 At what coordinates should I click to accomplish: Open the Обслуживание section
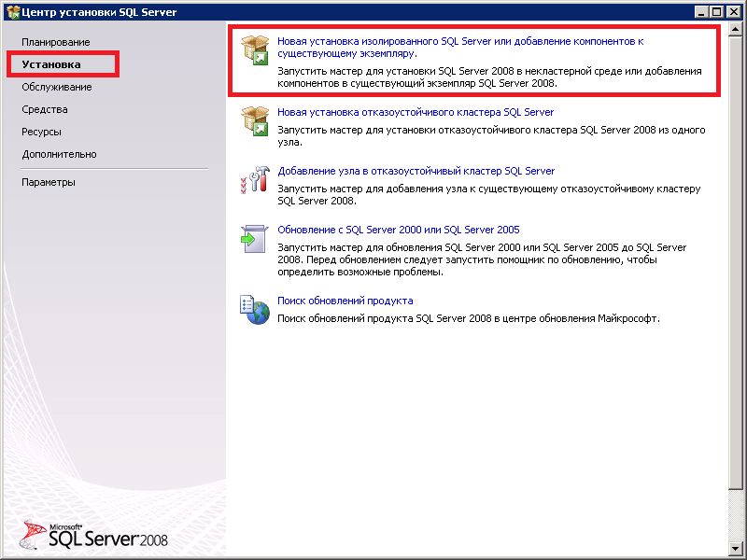57,87
